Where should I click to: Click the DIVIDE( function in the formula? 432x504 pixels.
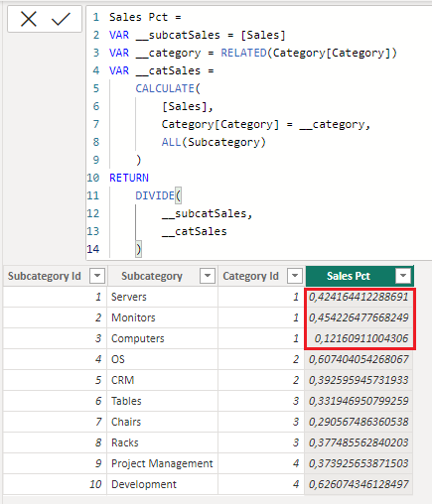(158, 195)
